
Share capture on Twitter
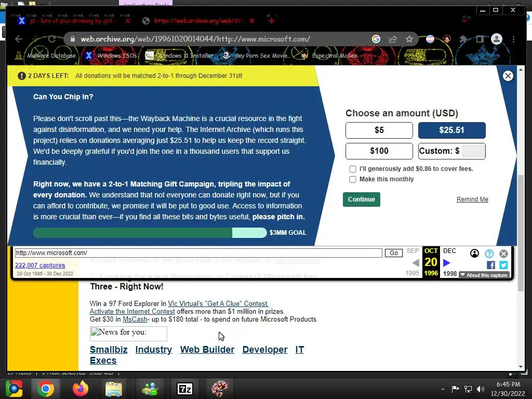503,265
